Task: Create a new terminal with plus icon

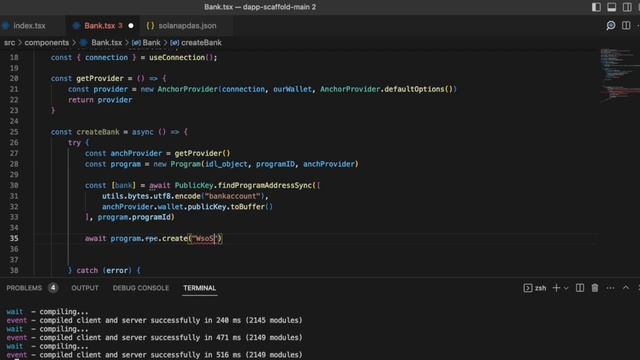Action: (x=556, y=288)
